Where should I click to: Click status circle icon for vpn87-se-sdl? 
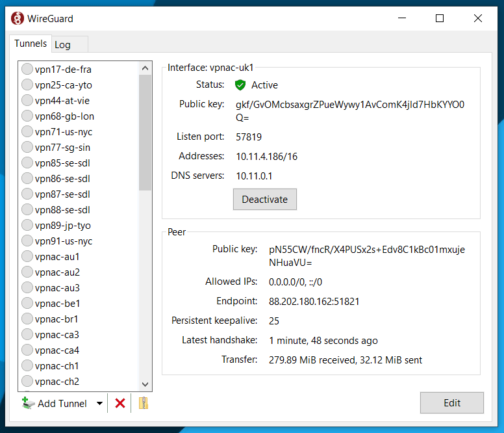27,194
